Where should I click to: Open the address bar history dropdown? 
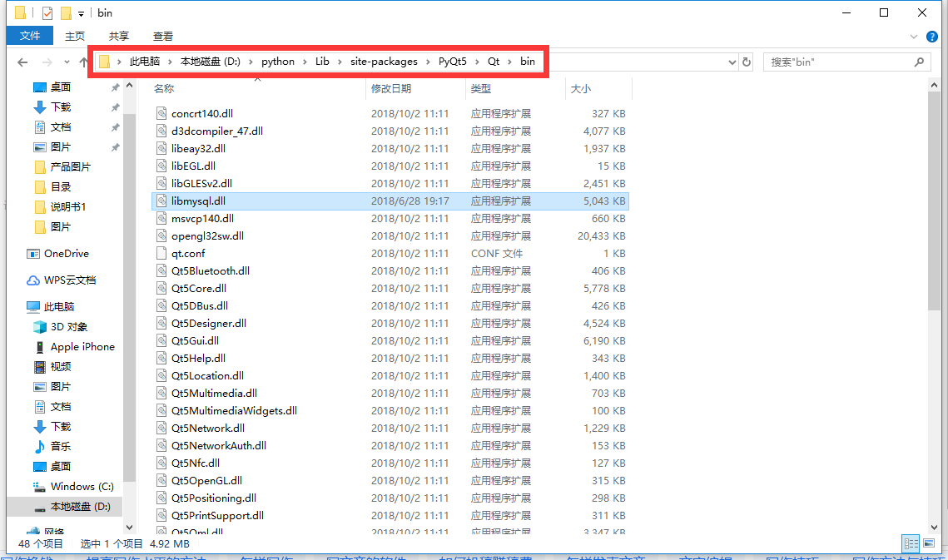732,62
